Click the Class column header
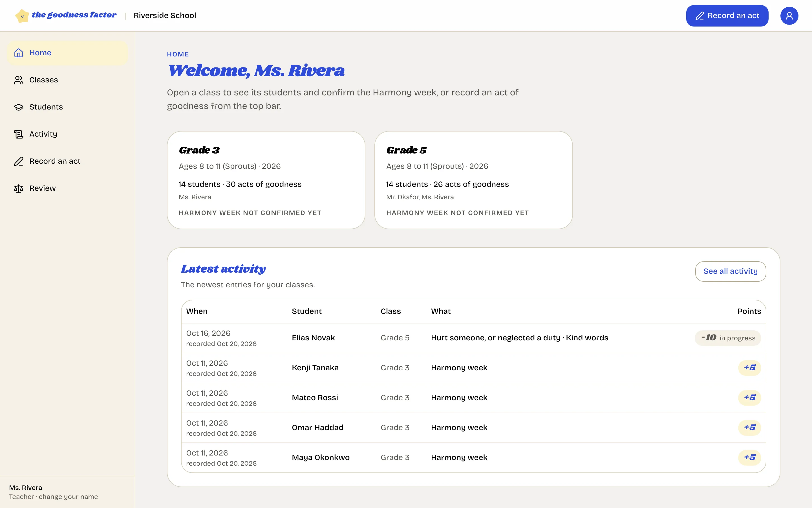812x508 pixels. pos(390,311)
